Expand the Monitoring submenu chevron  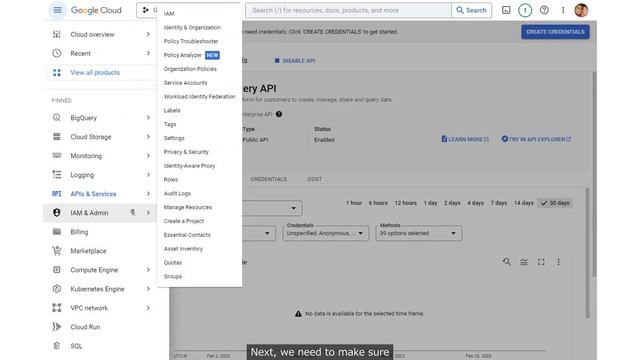[x=148, y=156]
